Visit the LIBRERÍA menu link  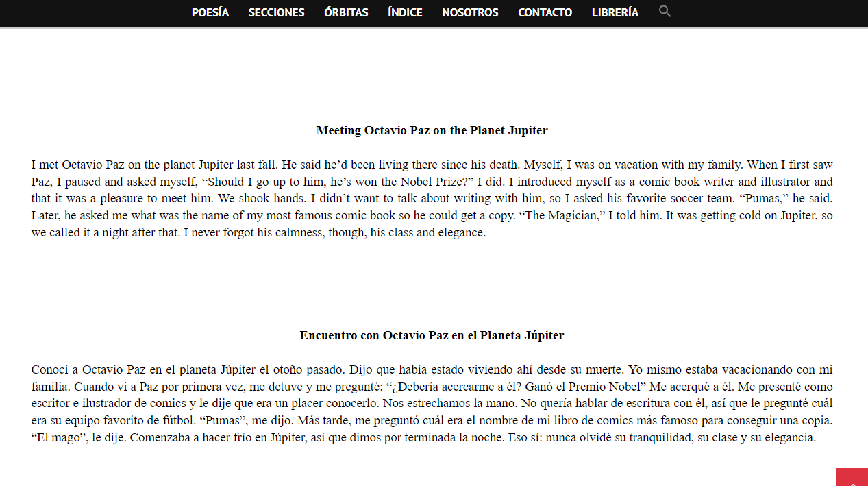615,12
